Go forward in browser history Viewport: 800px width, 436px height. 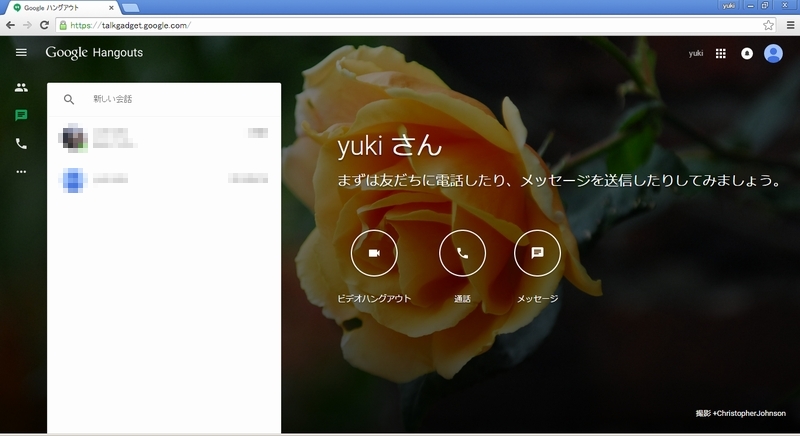coord(27,25)
